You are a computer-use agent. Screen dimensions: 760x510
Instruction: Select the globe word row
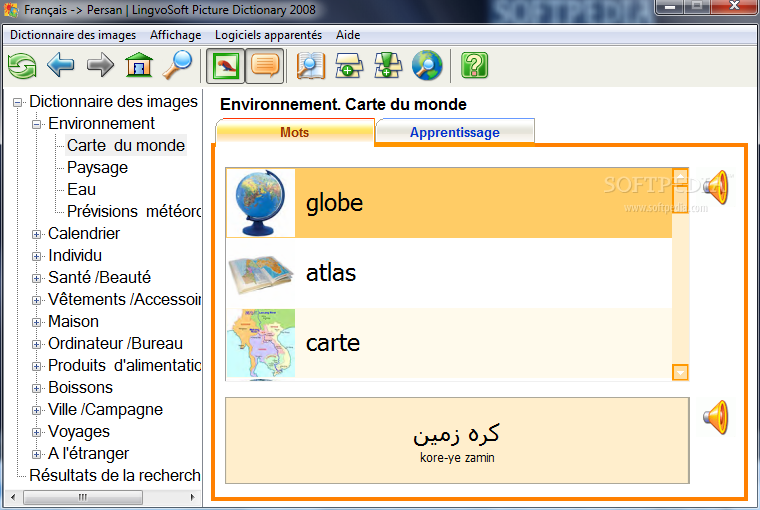coord(449,203)
